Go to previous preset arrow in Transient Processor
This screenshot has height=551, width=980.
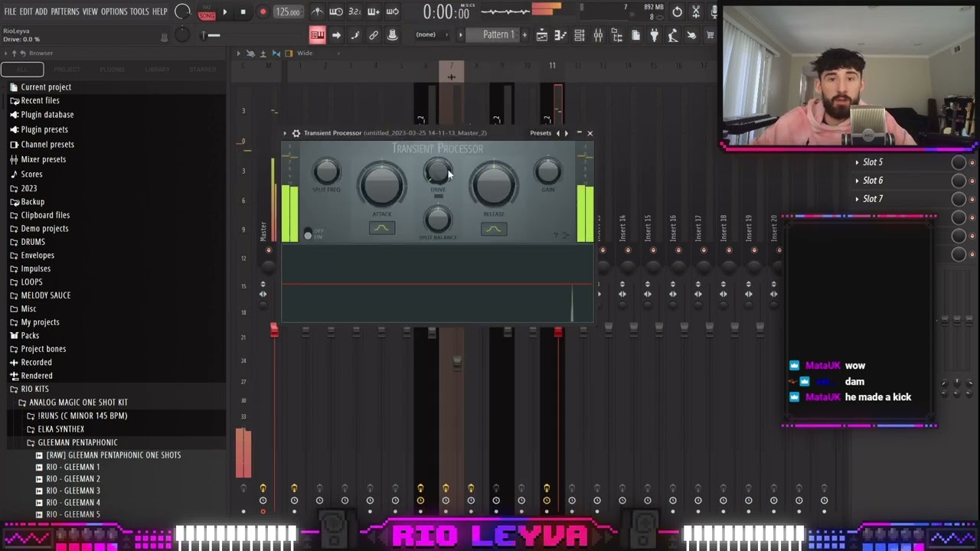click(558, 133)
